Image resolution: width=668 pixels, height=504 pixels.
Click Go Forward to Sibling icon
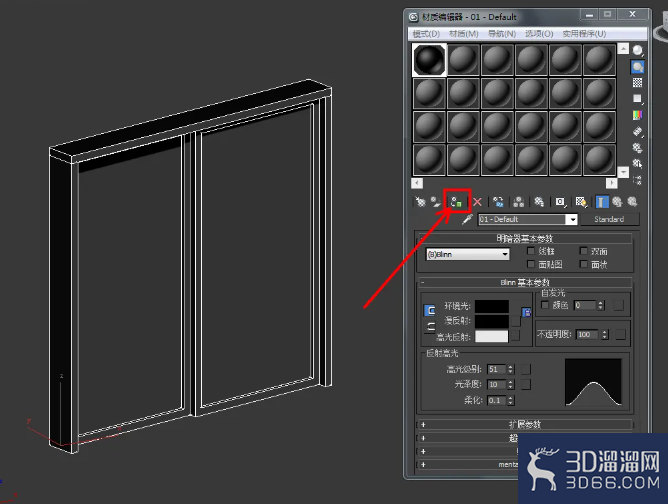point(632,202)
